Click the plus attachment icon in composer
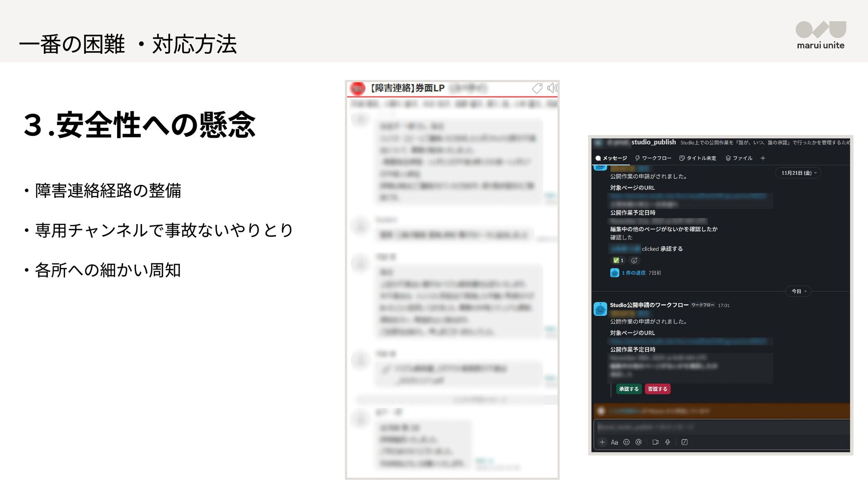Screen dimensions: 868x488 (602, 442)
